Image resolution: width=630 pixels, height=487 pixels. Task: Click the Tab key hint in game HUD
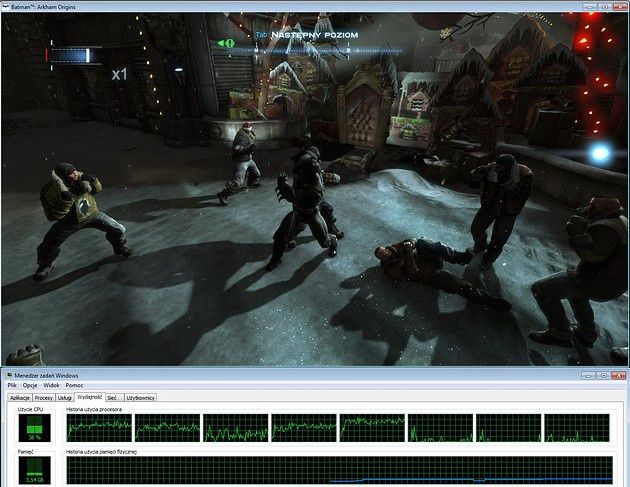[x=262, y=35]
